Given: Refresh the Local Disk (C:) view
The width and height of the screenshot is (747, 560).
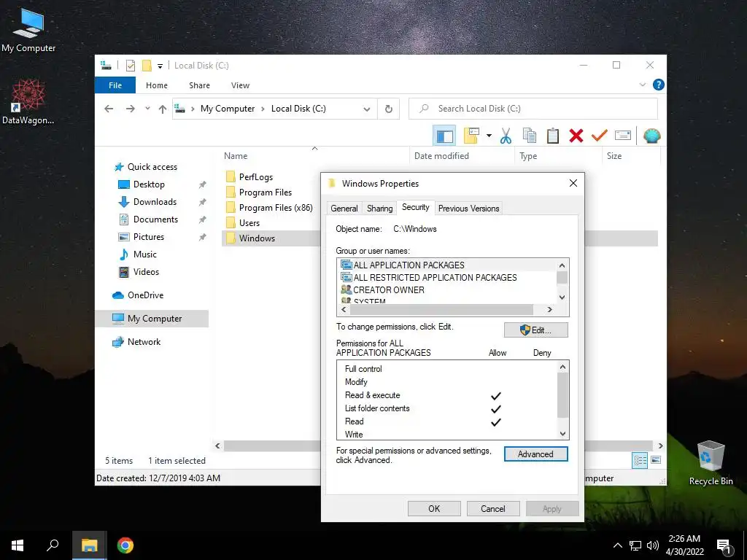Looking at the screenshot, I should click(x=389, y=109).
